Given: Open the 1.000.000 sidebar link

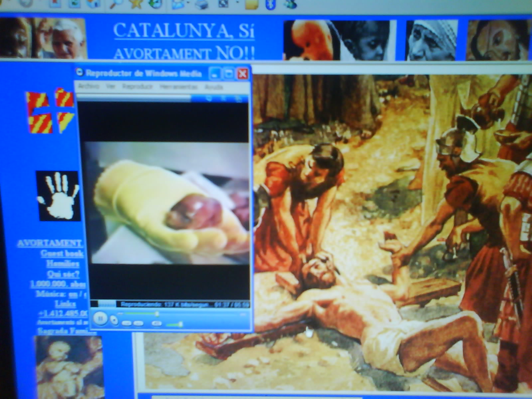Looking at the screenshot, I should pyautogui.click(x=58, y=284).
